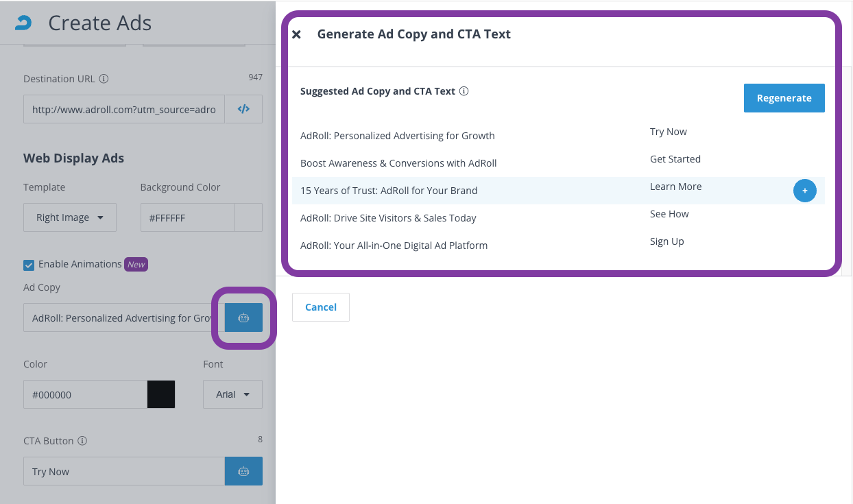Select suggestion 'Boost Awareness & Conversions with AdRoll'
The image size is (853, 504).
coord(398,163)
